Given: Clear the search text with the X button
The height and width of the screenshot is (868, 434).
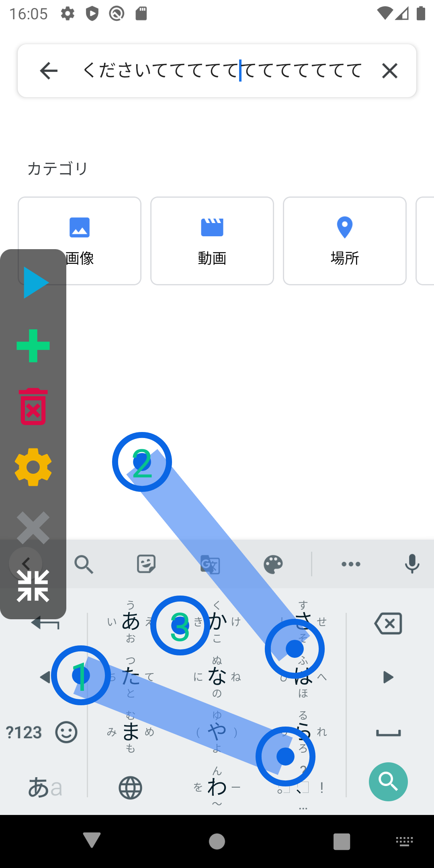Looking at the screenshot, I should coord(390,71).
